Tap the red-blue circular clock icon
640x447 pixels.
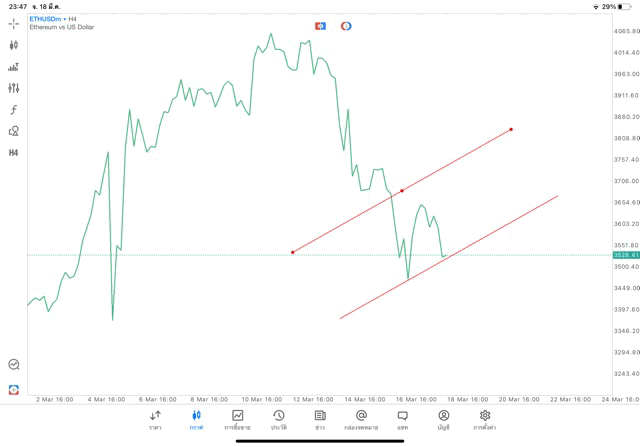(x=346, y=26)
